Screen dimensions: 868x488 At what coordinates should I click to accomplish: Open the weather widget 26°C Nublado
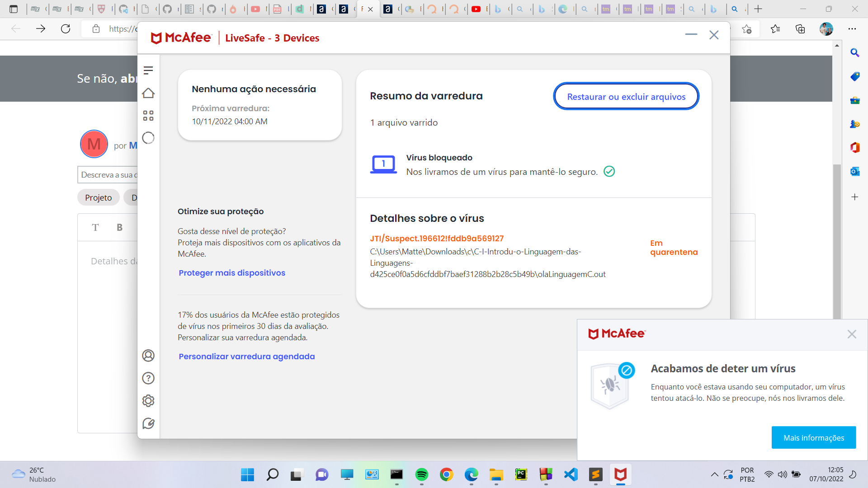click(x=34, y=474)
